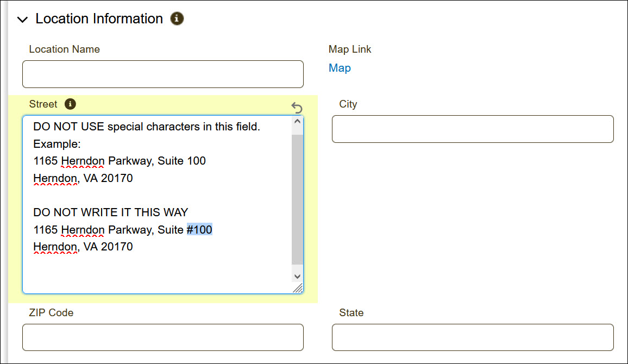Click into the ZIP Code input field
628x364 pixels.
click(x=162, y=337)
